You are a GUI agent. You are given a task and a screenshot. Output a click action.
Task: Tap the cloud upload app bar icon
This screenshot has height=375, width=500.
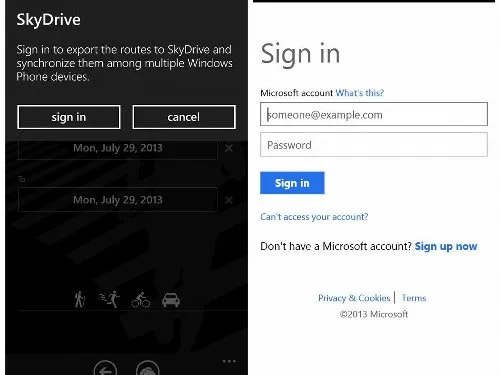click(x=148, y=369)
